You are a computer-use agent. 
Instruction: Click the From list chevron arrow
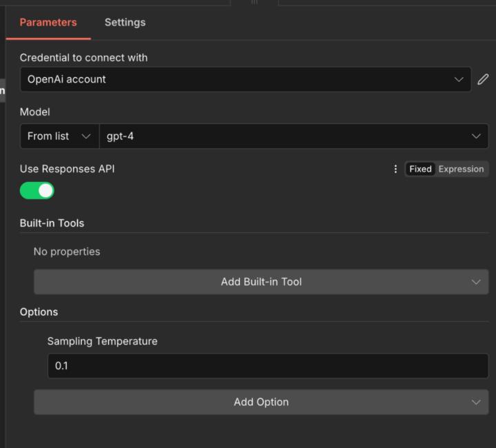pyautogui.click(x=86, y=136)
